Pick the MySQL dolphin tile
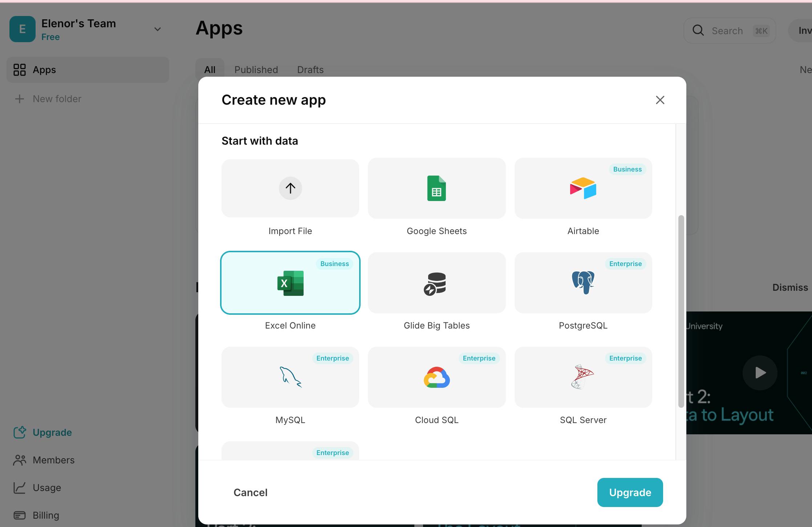The height and width of the screenshot is (527, 812). [290, 377]
